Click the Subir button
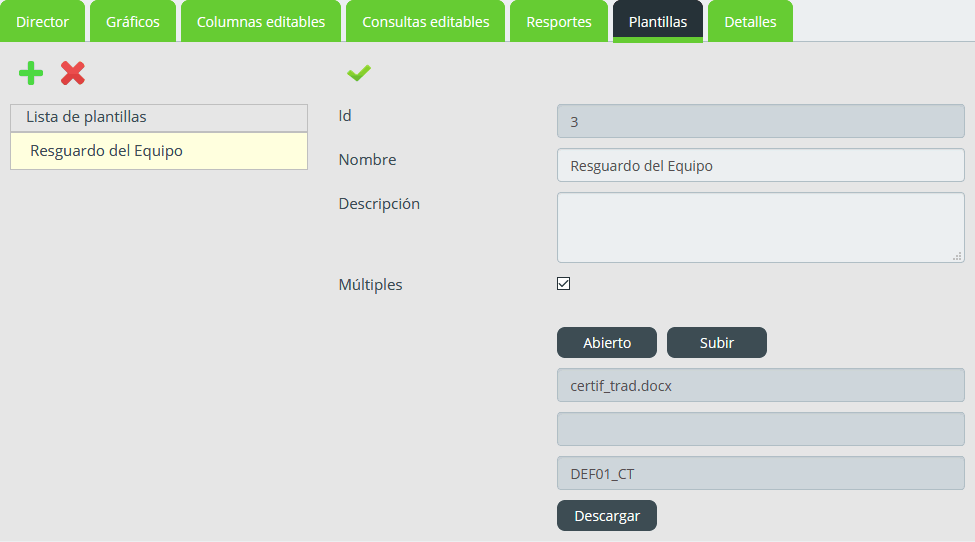The width and height of the screenshot is (975, 542). pyautogui.click(x=717, y=342)
